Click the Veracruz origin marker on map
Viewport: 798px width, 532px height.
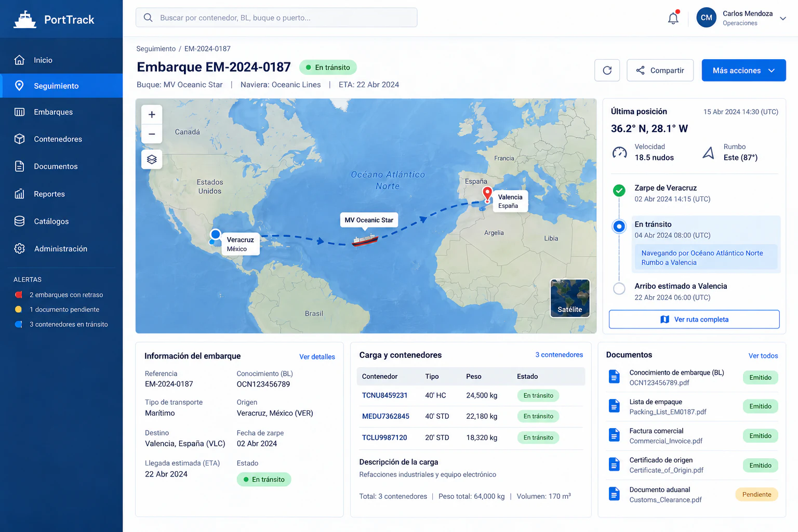pyautogui.click(x=215, y=235)
